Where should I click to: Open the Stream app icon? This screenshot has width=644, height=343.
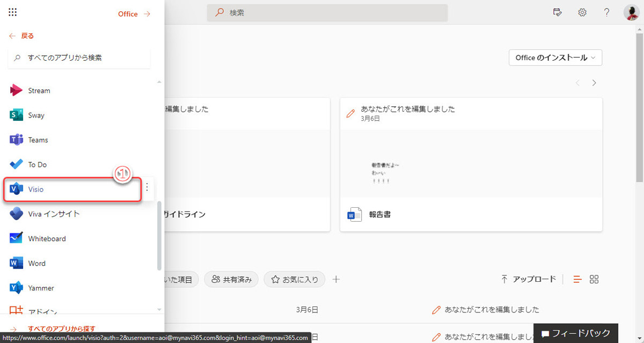pyautogui.click(x=16, y=91)
